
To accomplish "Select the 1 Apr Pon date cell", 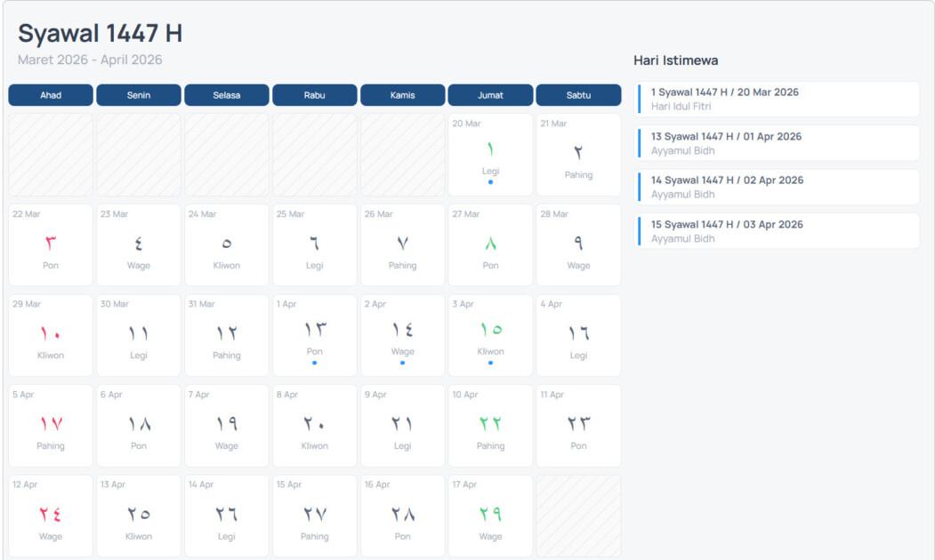I will [x=314, y=335].
